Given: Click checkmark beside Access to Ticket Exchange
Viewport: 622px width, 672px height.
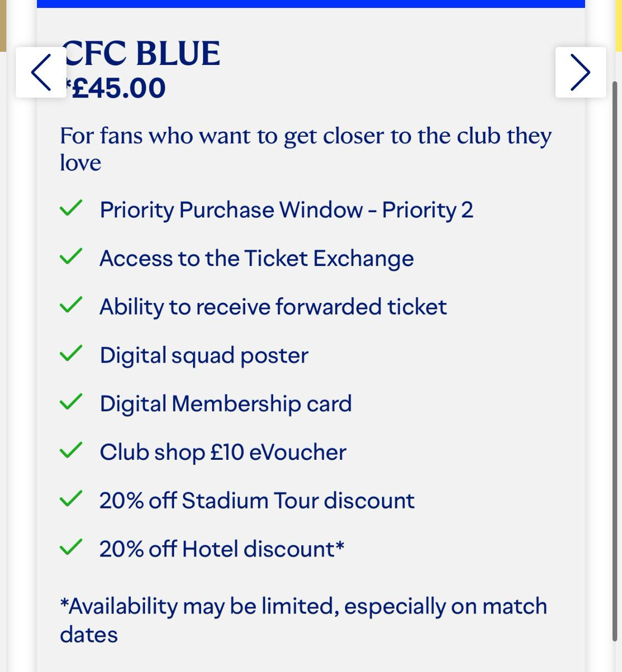Looking at the screenshot, I should tap(71, 257).
